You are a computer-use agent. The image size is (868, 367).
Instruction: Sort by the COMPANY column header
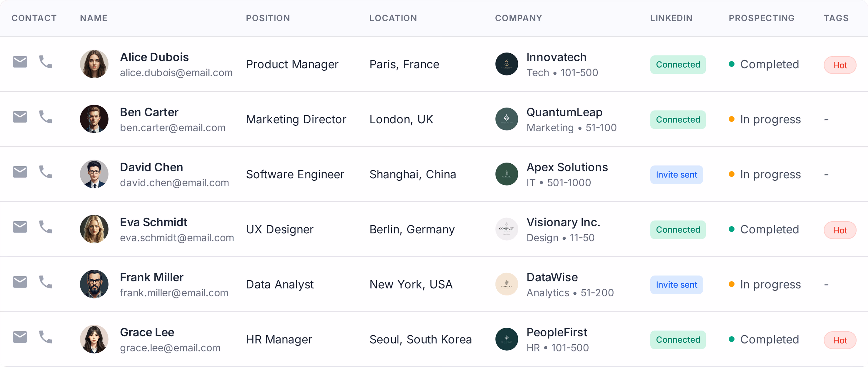coord(519,18)
